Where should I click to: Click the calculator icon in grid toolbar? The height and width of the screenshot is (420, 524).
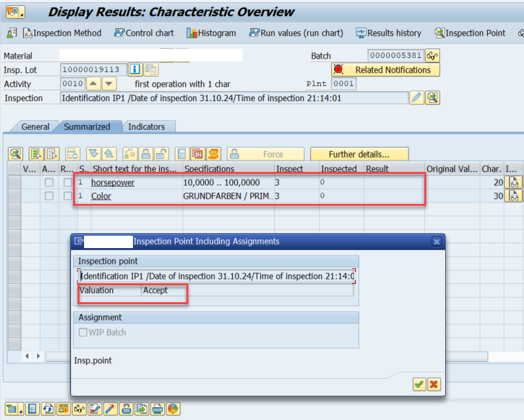tap(182, 154)
